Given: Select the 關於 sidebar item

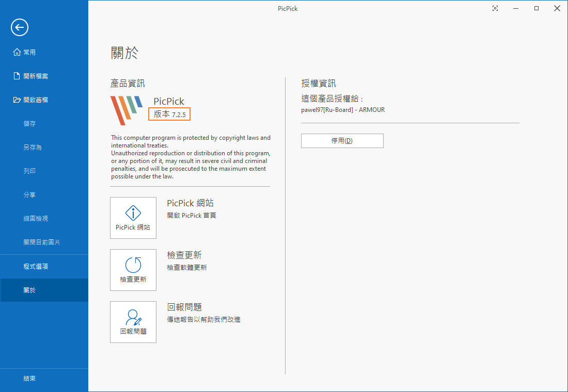Looking at the screenshot, I should tap(44, 290).
